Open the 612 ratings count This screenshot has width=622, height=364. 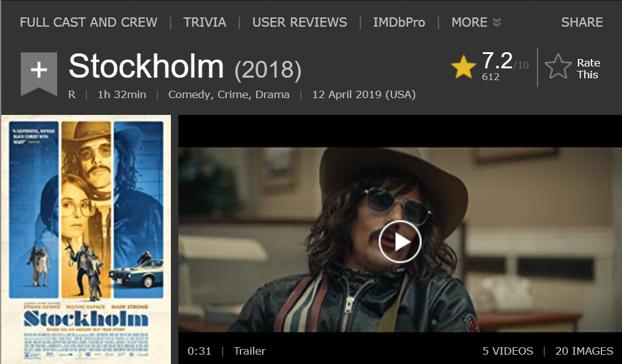490,77
